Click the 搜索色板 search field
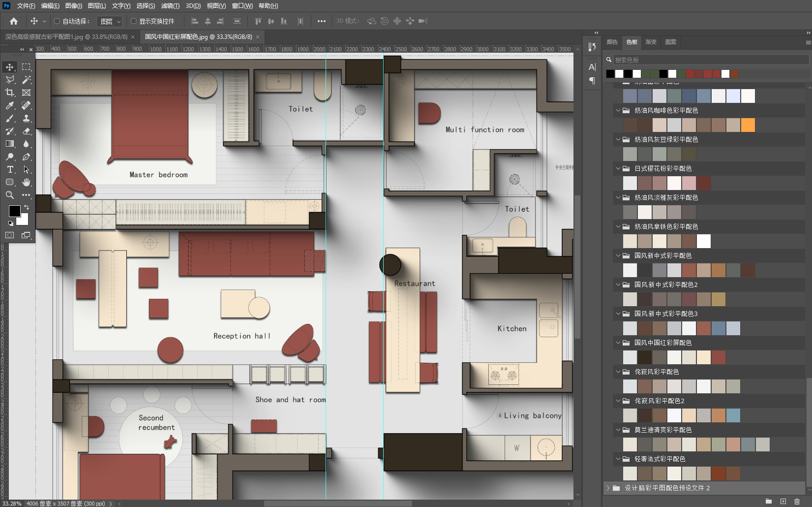The image size is (812, 507). click(711, 60)
